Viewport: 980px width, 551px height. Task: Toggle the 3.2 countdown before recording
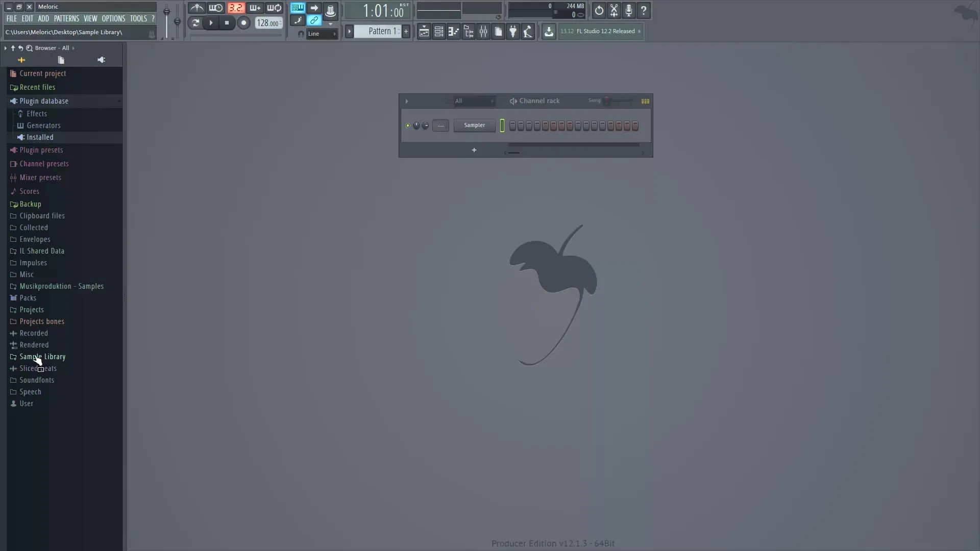(x=235, y=8)
